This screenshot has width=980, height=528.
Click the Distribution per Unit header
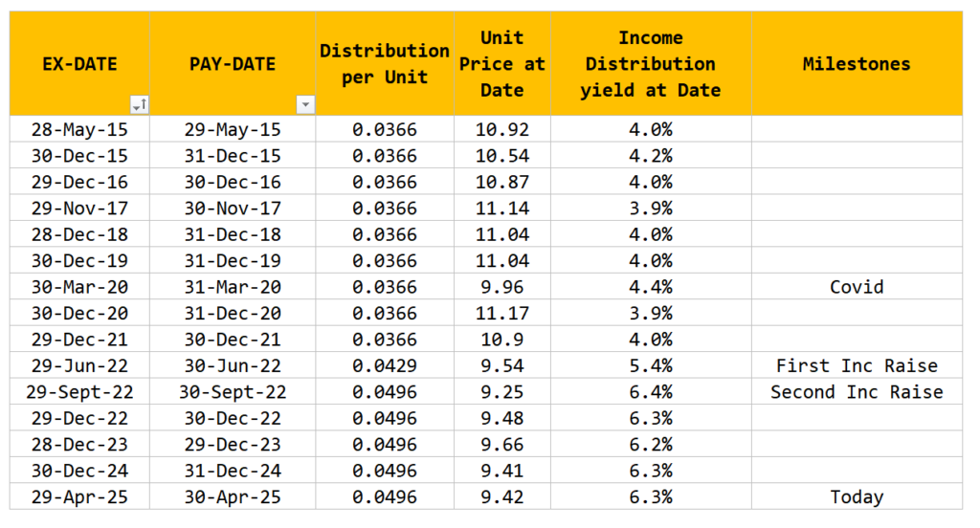[384, 64]
